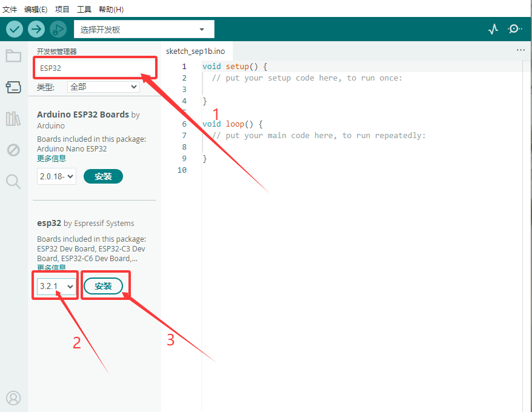Open the Search magnifier sidebar icon
Image resolution: width=532 pixels, height=412 pixels.
[13, 181]
